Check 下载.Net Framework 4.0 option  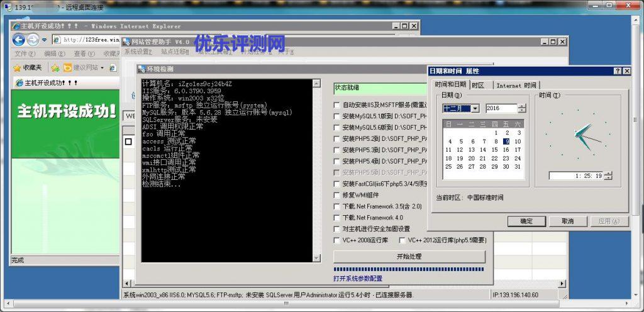[337, 218]
